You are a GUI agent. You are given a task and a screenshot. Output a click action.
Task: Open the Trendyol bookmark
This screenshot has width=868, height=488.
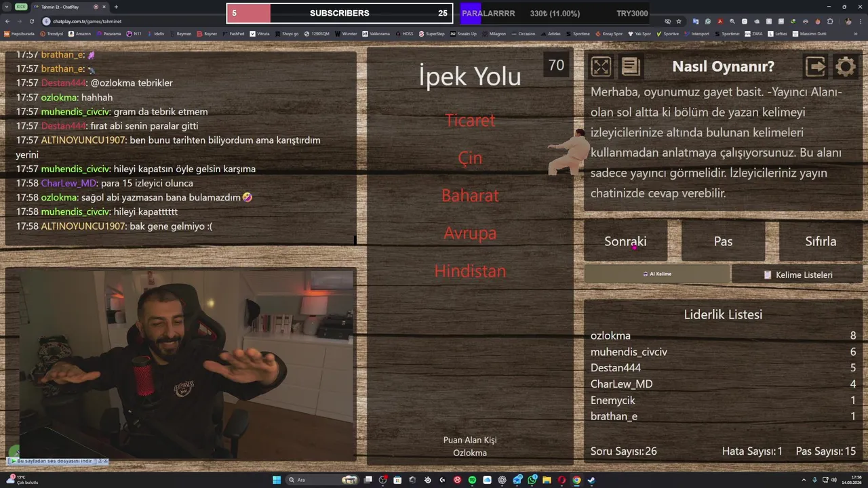click(x=52, y=33)
